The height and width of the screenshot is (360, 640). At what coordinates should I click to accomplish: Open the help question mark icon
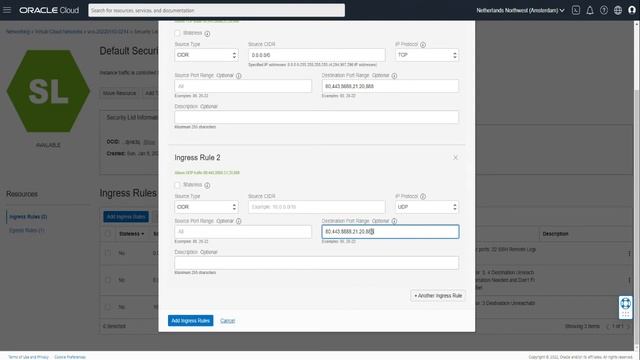(604, 10)
